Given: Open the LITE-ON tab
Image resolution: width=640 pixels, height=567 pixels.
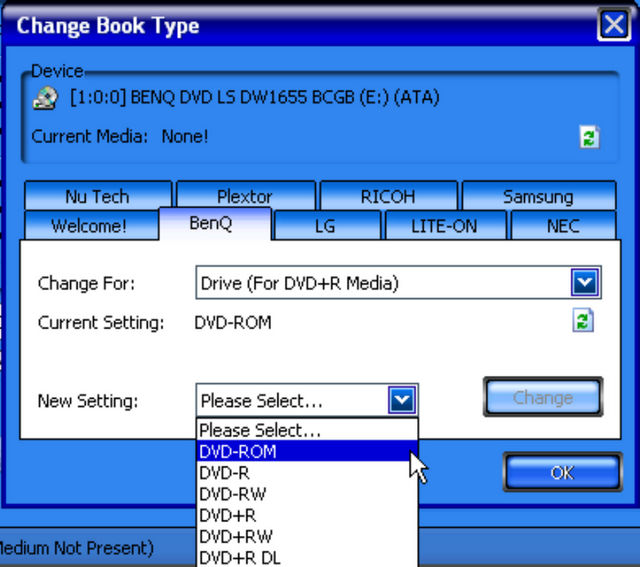Looking at the screenshot, I should click(445, 225).
